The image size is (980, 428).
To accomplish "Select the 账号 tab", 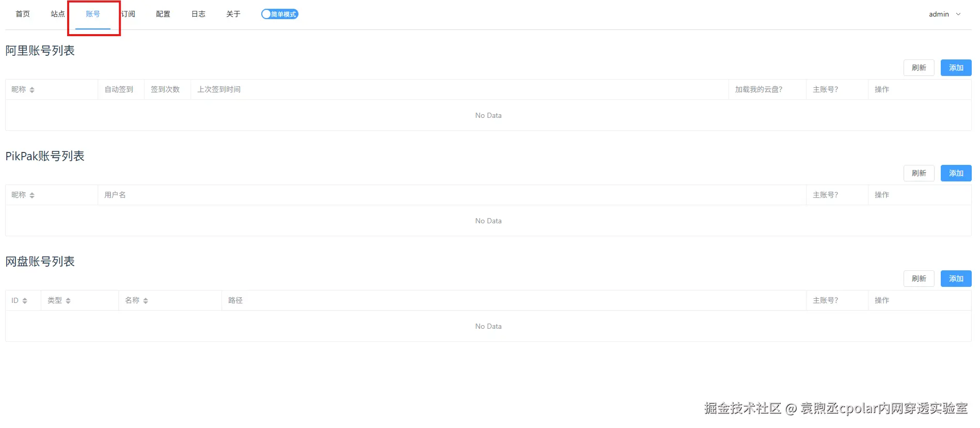I will click(x=93, y=14).
